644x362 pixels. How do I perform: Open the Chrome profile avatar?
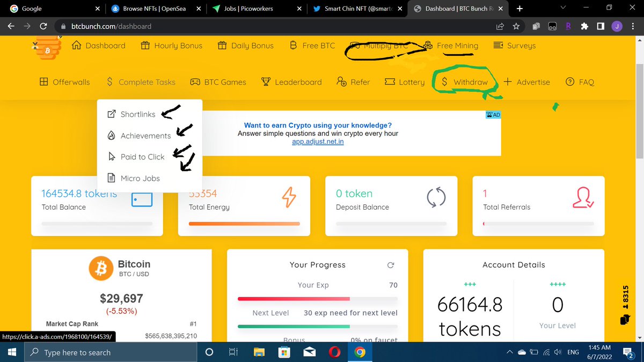click(x=617, y=26)
